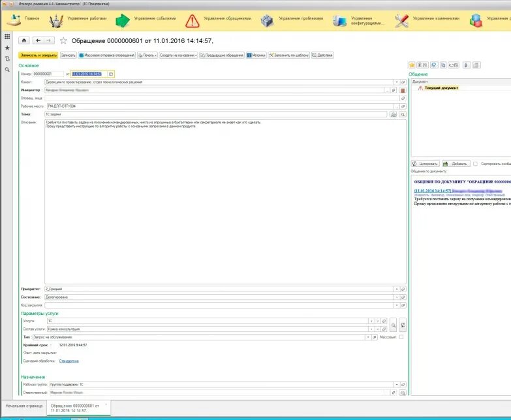Click the Действия button

tap(322, 55)
